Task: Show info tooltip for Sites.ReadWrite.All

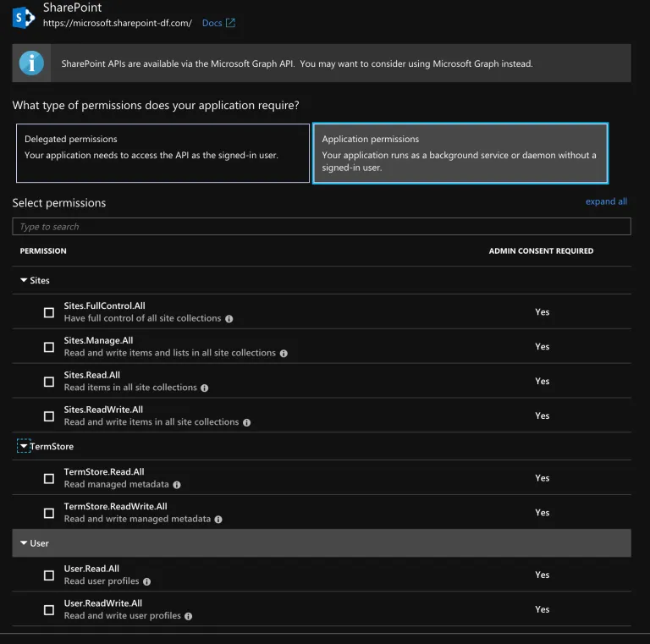Action: [246, 422]
